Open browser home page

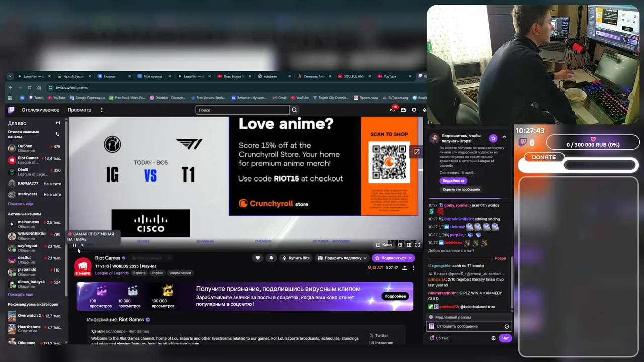click(39, 87)
